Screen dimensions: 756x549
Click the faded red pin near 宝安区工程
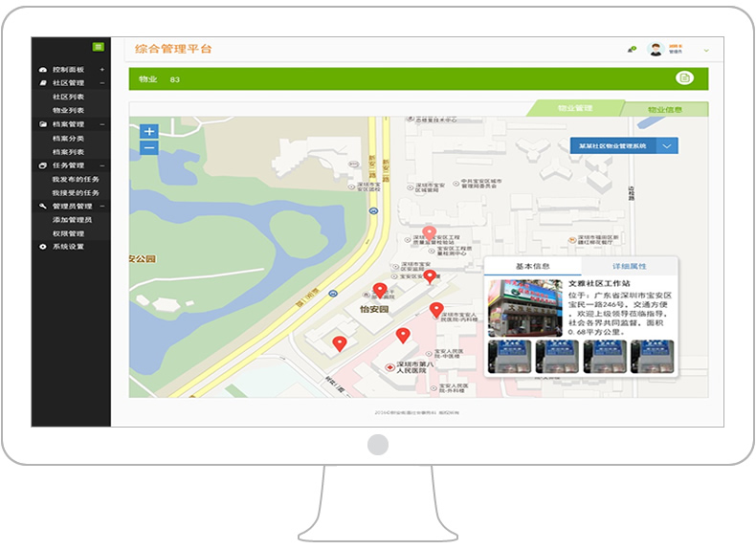(429, 233)
